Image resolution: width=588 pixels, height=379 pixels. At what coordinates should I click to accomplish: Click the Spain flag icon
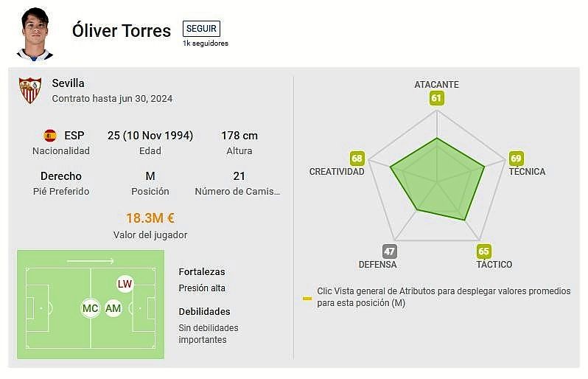tap(50, 136)
